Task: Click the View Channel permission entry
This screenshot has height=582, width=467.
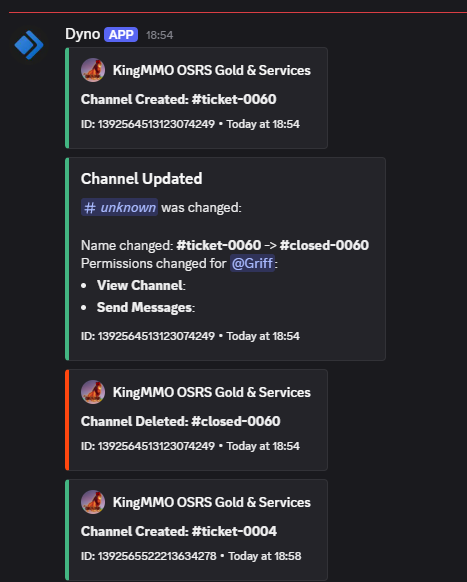Action: tap(141, 285)
